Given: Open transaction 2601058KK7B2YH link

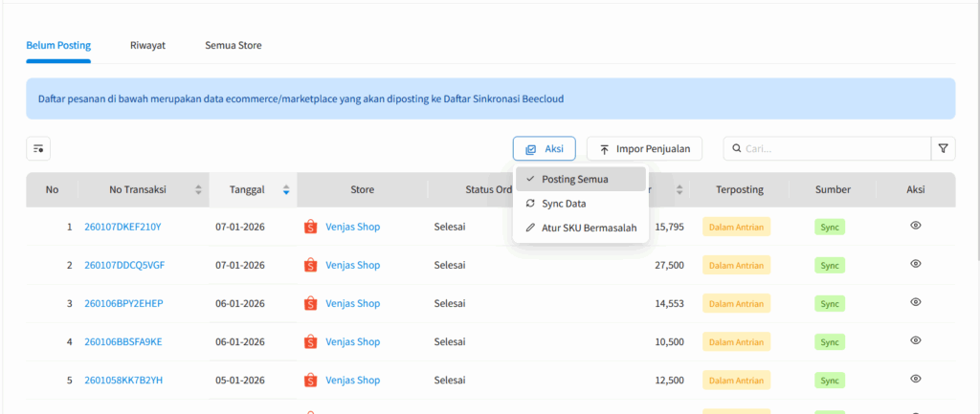Looking at the screenshot, I should pos(123,380).
